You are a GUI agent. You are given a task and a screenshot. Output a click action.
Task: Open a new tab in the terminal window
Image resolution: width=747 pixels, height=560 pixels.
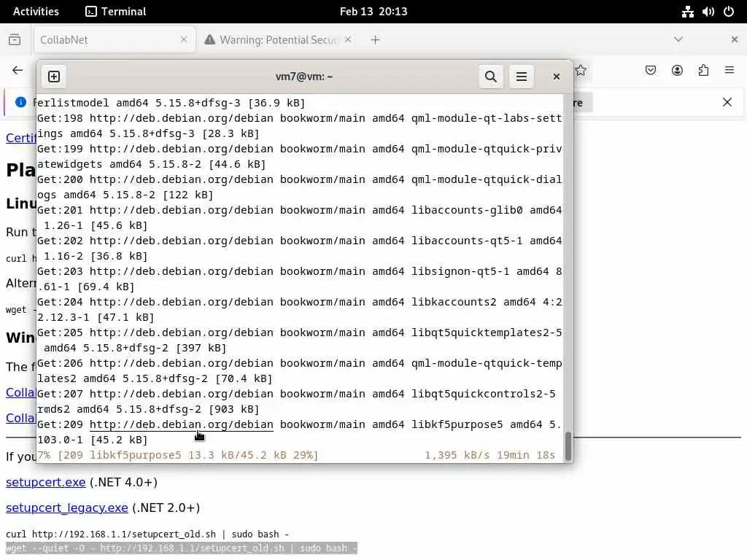pyautogui.click(x=54, y=76)
